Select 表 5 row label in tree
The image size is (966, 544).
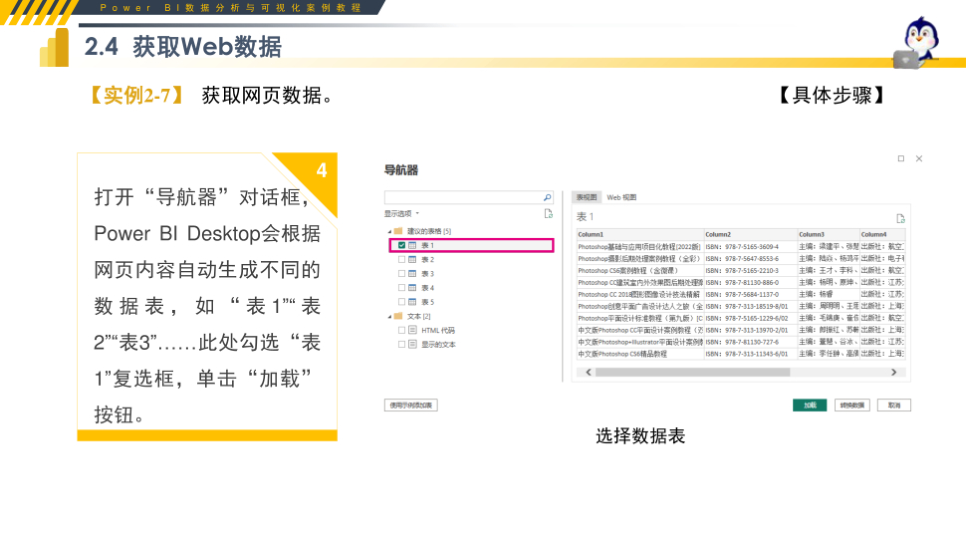pos(428,302)
